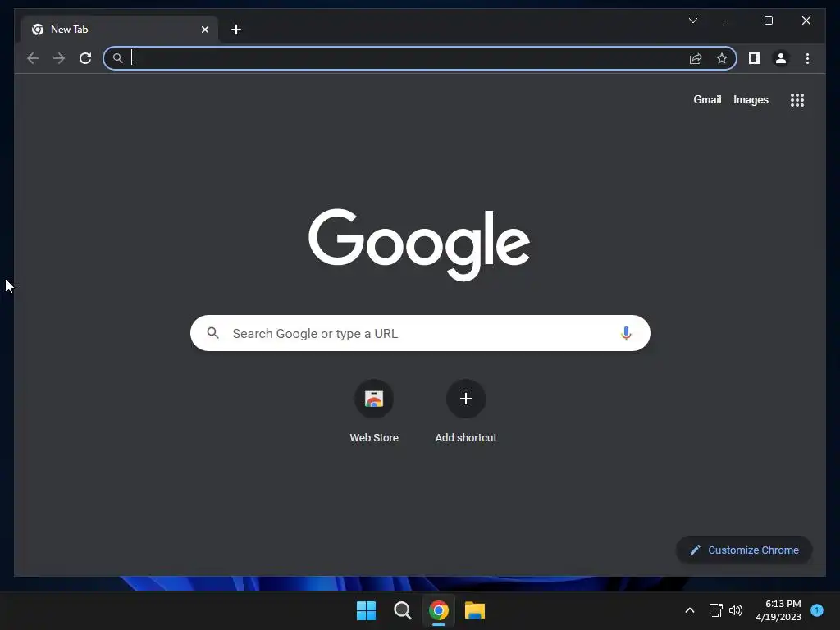Open the Windows Start menu
This screenshot has height=630, width=840.
pyautogui.click(x=367, y=610)
